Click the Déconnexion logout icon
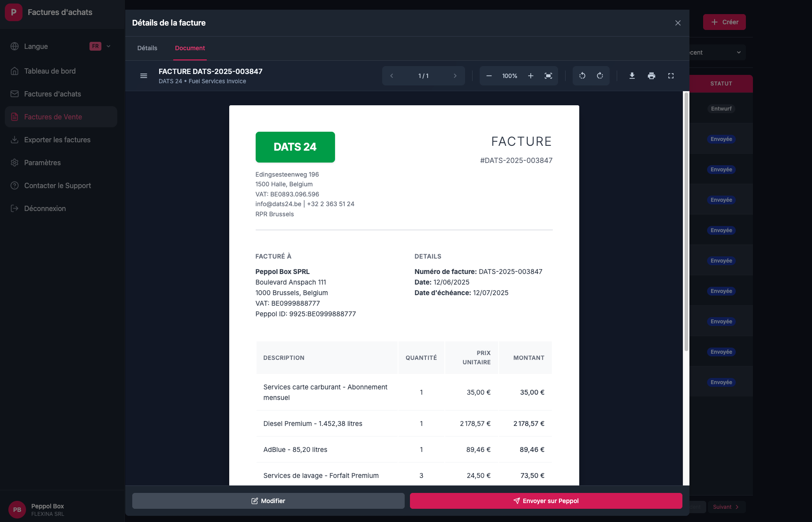Viewport: 812px width, 522px height. click(15, 208)
